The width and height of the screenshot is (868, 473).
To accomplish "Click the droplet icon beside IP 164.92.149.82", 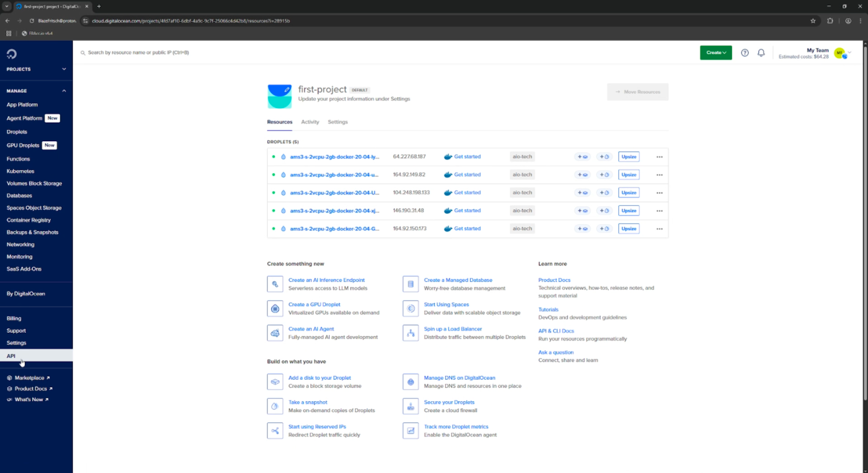I will [x=283, y=175].
